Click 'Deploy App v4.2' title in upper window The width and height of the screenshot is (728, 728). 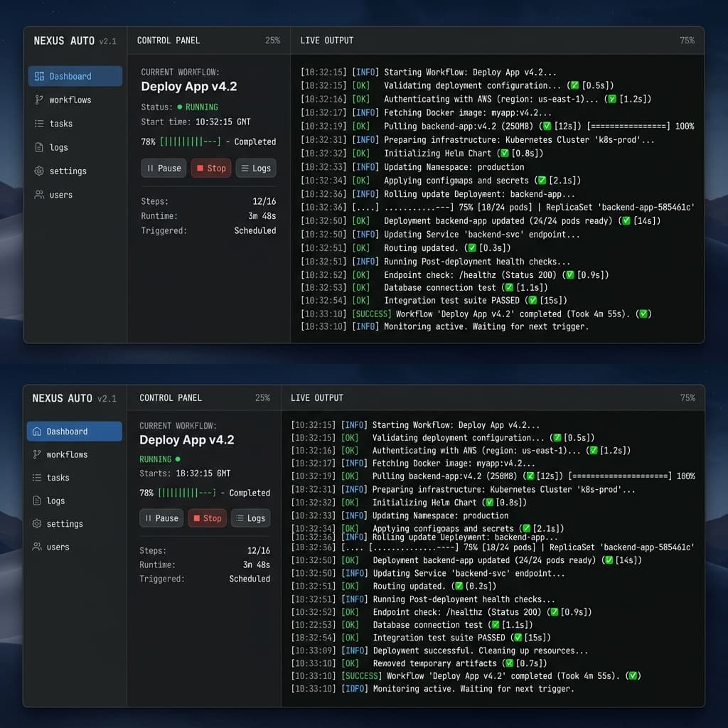tap(189, 86)
